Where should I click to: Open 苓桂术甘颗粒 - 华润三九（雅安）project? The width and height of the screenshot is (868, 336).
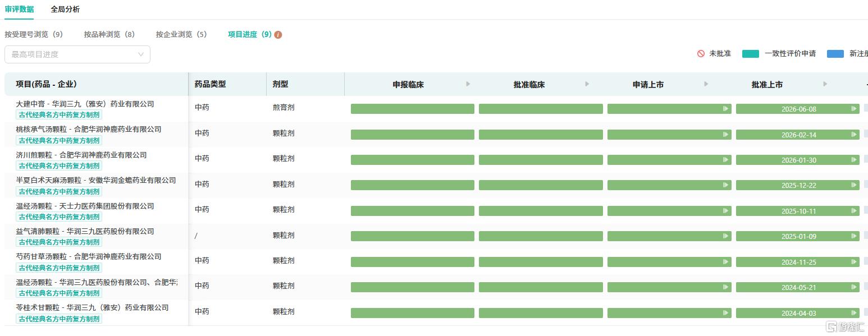point(92,307)
